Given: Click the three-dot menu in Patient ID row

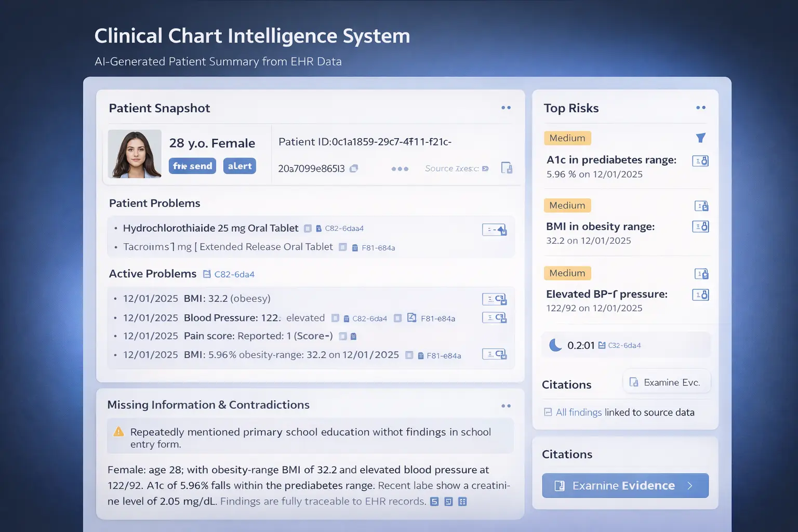Looking at the screenshot, I should click(400, 169).
